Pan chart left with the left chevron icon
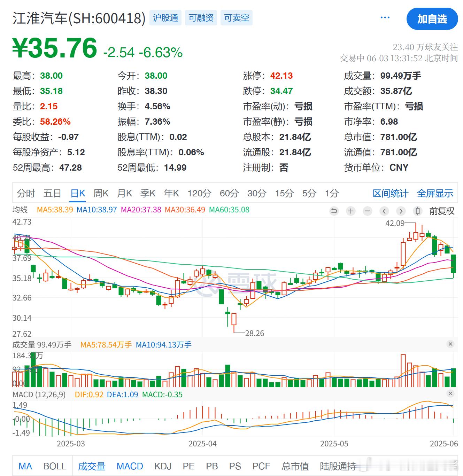The width and height of the screenshot is (463, 476). pos(384,211)
